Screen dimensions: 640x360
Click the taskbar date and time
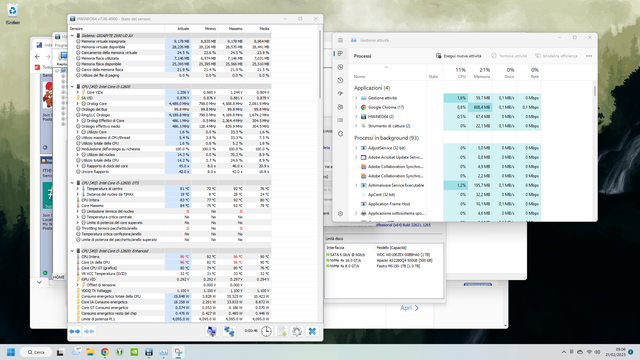[x=615, y=352]
